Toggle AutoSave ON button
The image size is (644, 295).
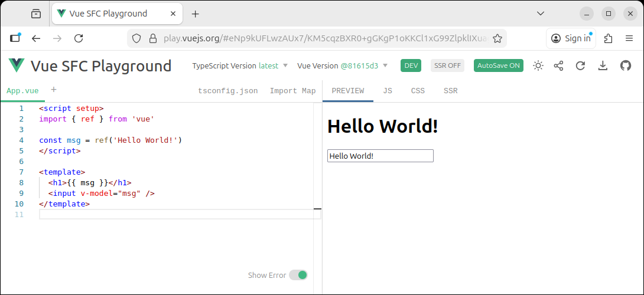point(499,65)
